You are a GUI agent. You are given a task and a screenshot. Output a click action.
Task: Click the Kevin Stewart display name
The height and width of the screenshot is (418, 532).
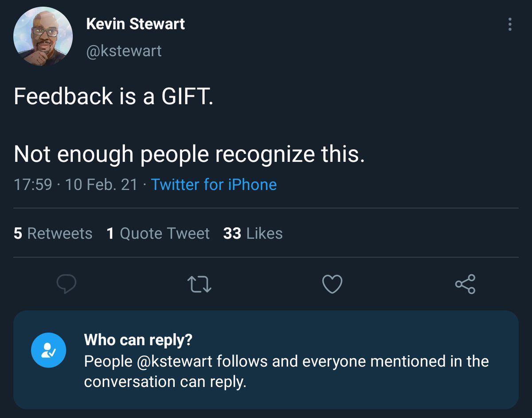135,24
